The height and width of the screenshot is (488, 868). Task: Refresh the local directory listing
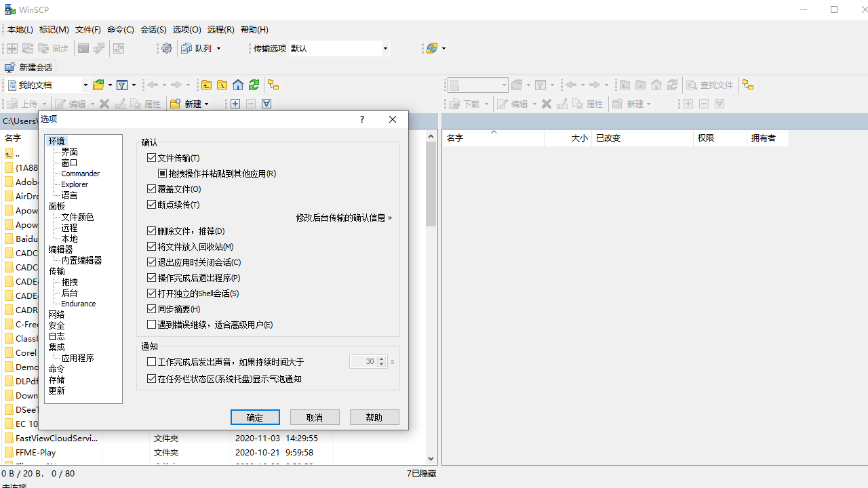pyautogui.click(x=254, y=85)
